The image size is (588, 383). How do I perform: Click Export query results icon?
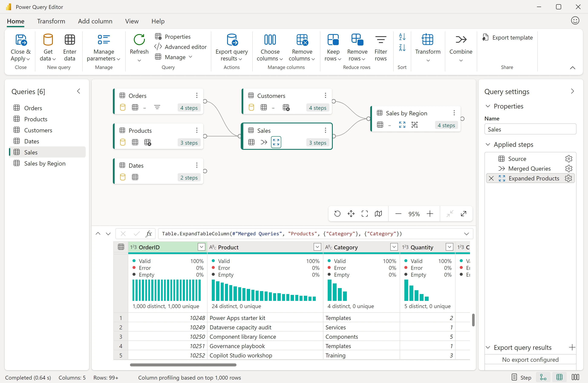[232, 40]
